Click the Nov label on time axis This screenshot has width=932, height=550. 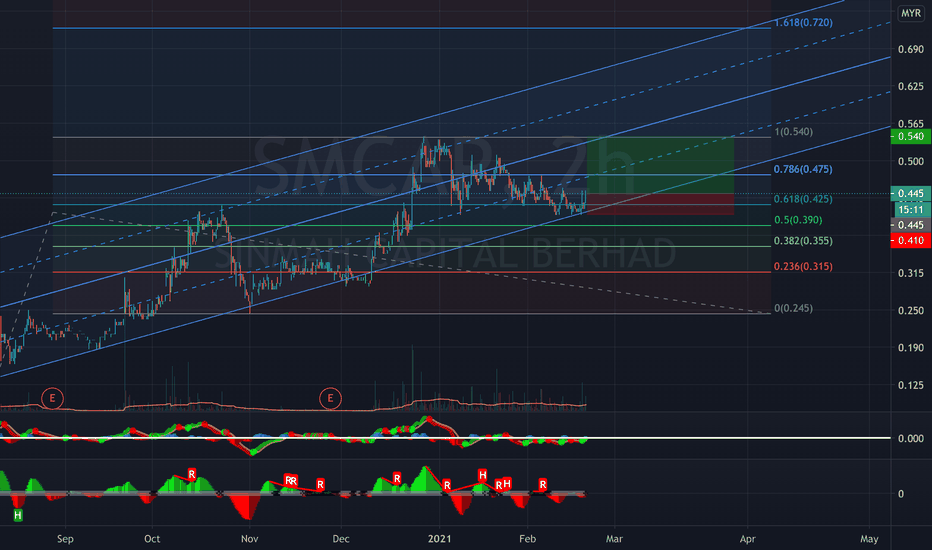click(250, 539)
